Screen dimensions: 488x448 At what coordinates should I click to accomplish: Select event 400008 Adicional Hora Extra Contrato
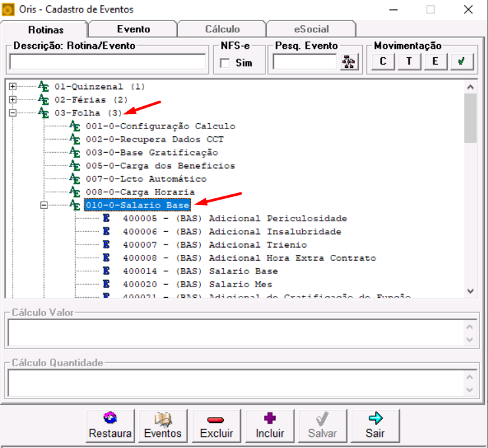point(250,258)
